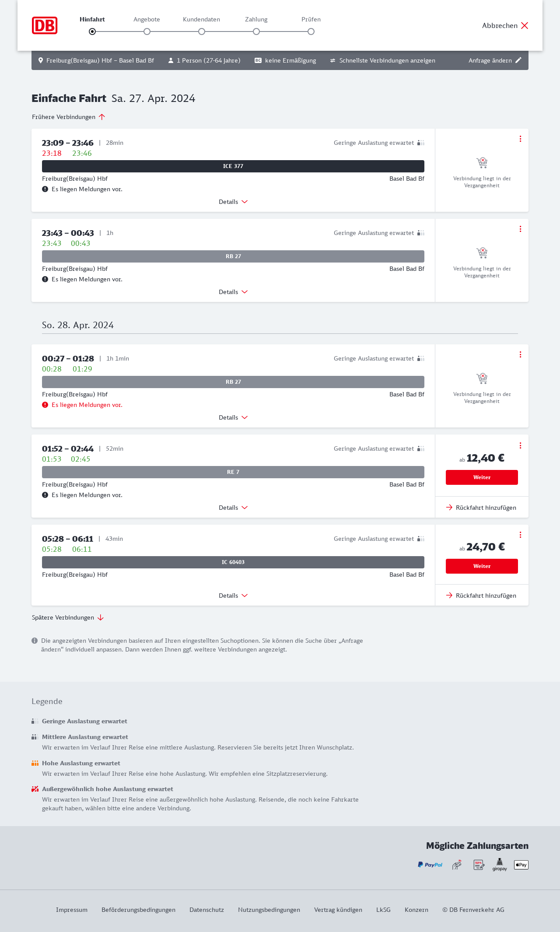Click the Apple Pay payment icon
The image size is (560, 932).
(521, 865)
